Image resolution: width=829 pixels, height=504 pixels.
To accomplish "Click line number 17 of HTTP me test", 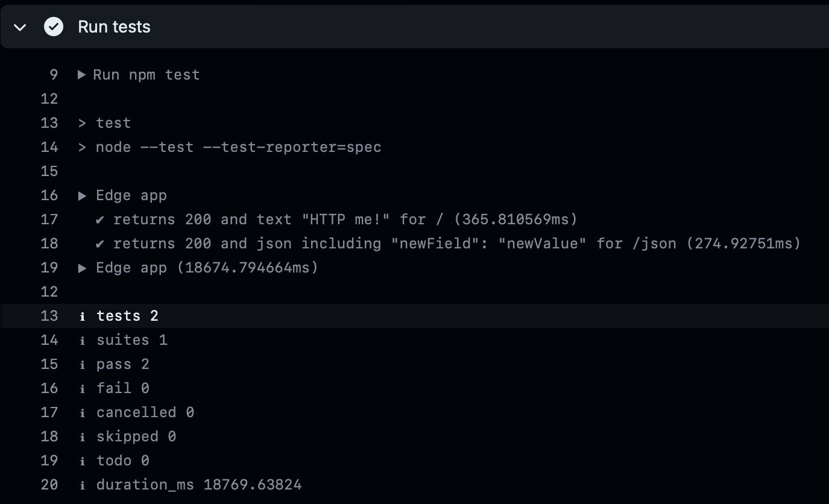I will click(x=49, y=219).
